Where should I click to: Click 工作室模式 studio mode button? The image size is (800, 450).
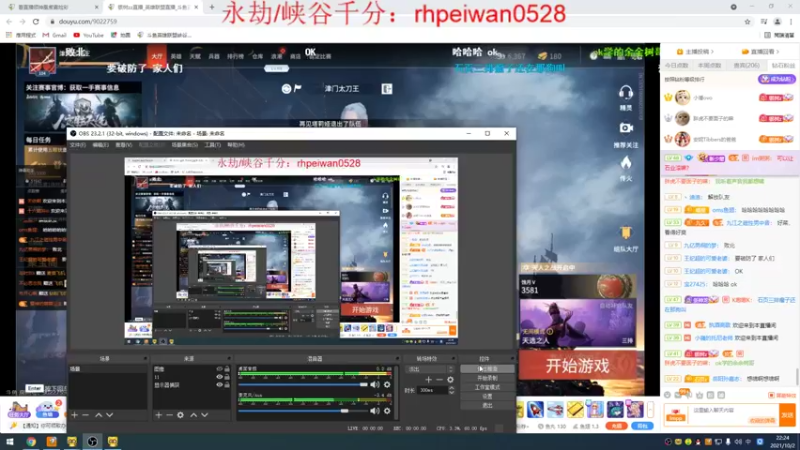pos(487,387)
